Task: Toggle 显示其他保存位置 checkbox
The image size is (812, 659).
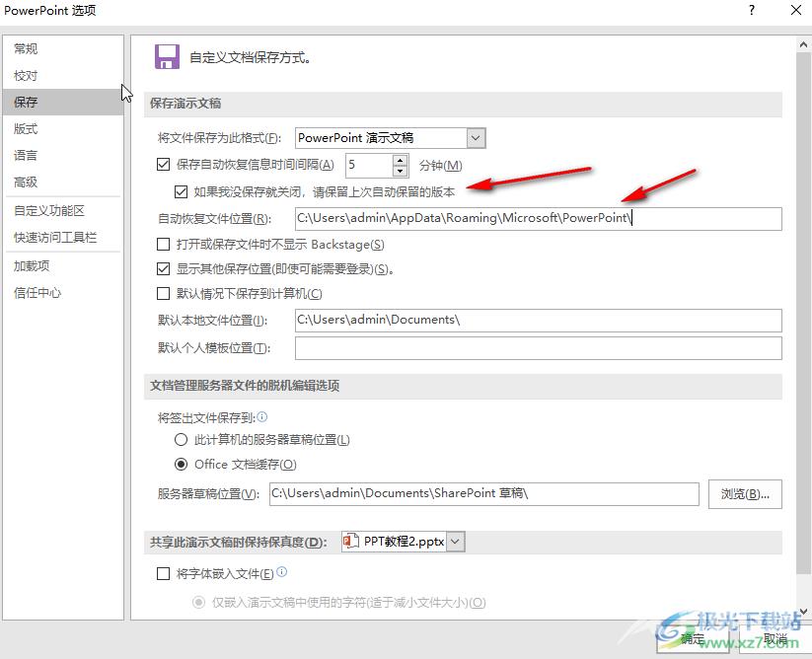Action: click(163, 268)
